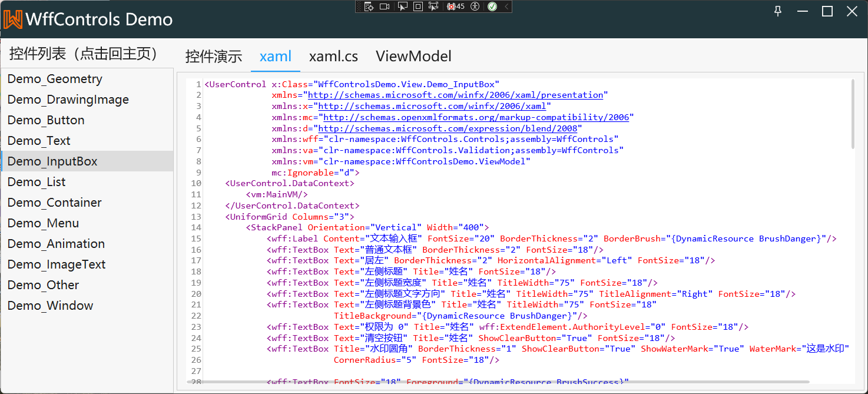
Task: Select the xaml tab
Action: point(276,57)
